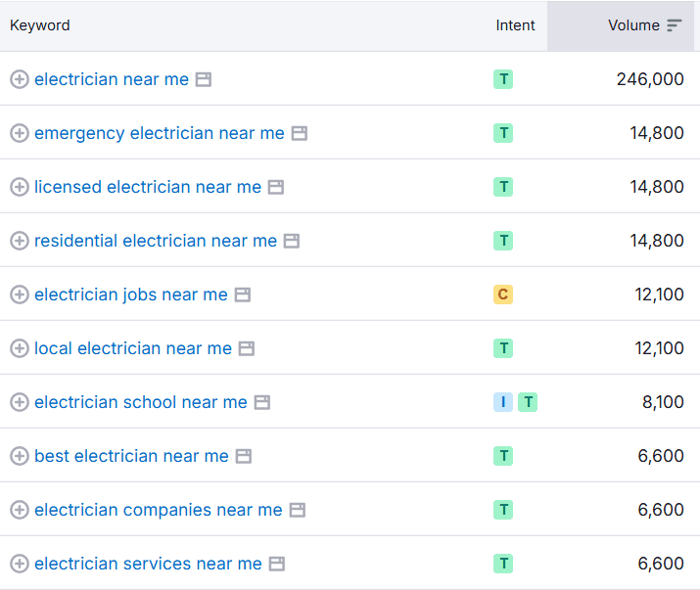Click plus icon next to 'local electrician near me'
The width and height of the screenshot is (700, 590).
click(20, 348)
